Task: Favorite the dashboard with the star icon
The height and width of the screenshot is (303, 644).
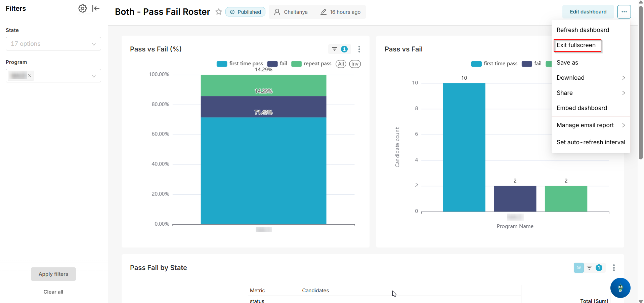Action: pyautogui.click(x=219, y=12)
